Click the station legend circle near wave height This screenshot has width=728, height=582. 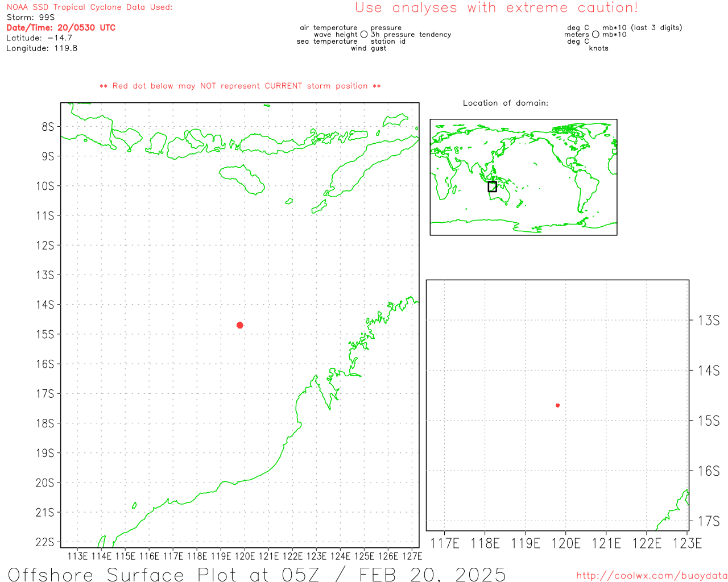[x=364, y=35]
